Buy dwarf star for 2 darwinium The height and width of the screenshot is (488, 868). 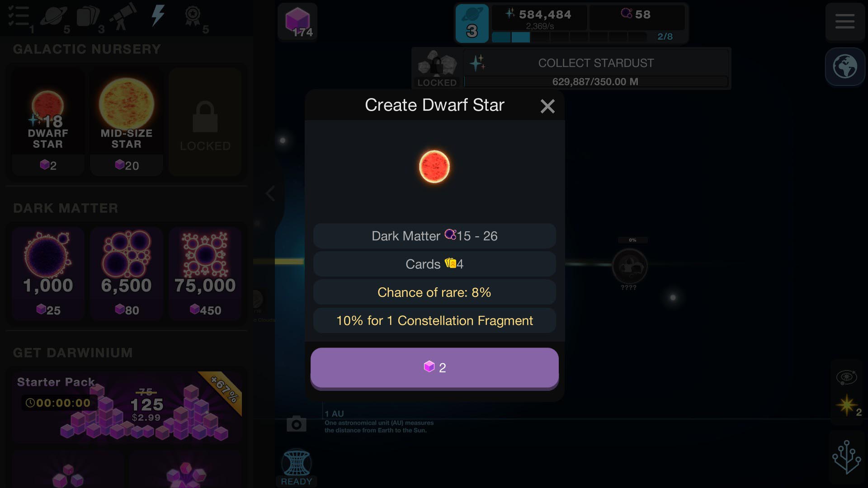pyautogui.click(x=434, y=367)
